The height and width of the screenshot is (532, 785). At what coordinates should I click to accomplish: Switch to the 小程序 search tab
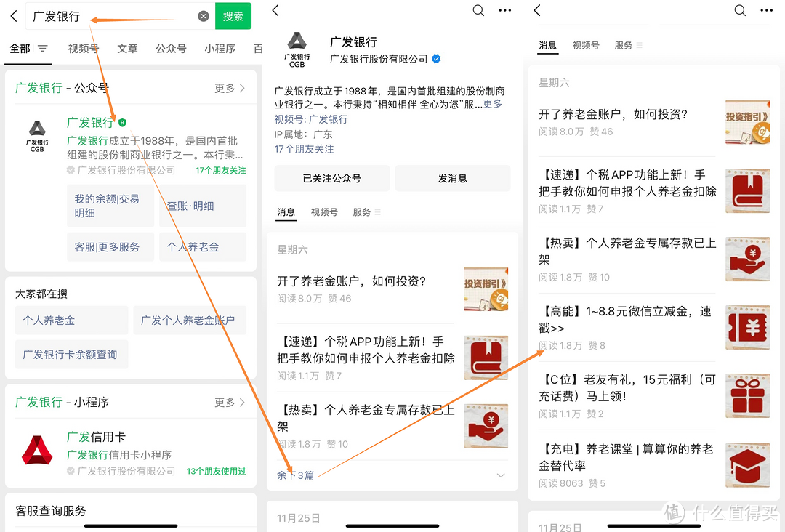coord(220,49)
